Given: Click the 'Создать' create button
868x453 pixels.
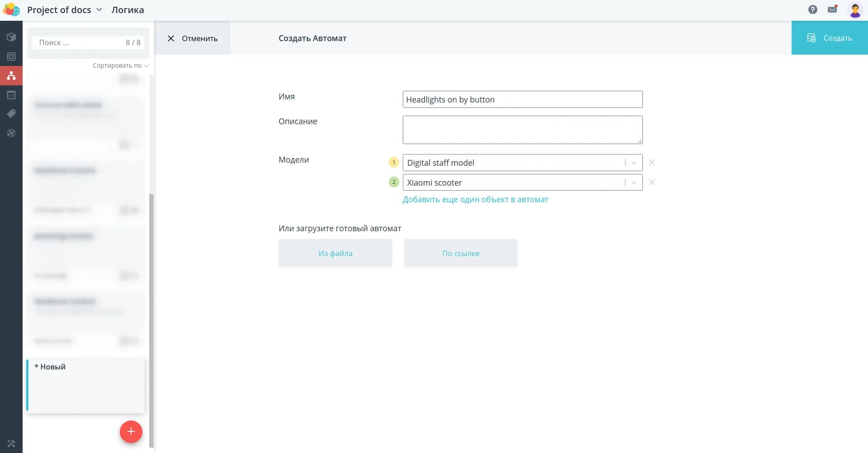Looking at the screenshot, I should pyautogui.click(x=829, y=38).
